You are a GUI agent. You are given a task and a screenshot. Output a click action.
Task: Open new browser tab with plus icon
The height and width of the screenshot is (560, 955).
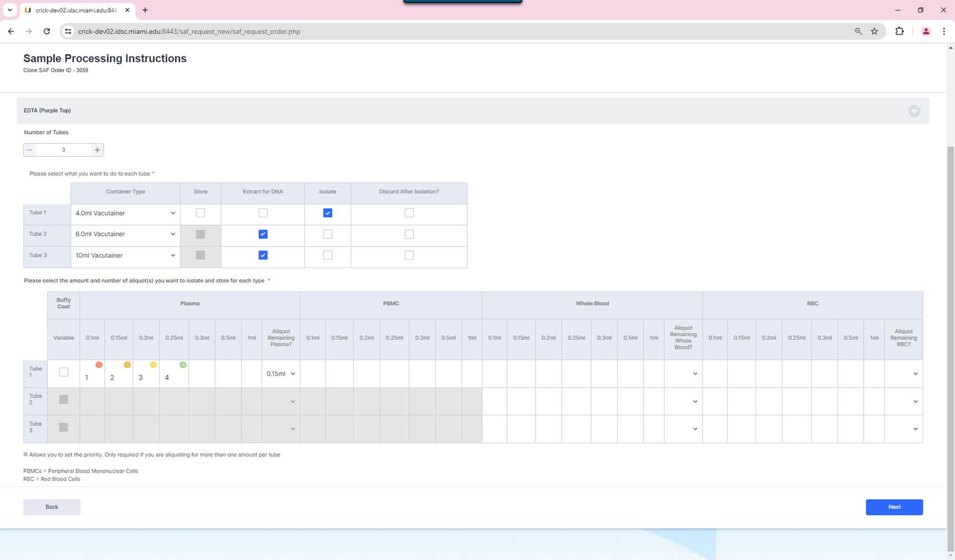click(x=145, y=10)
